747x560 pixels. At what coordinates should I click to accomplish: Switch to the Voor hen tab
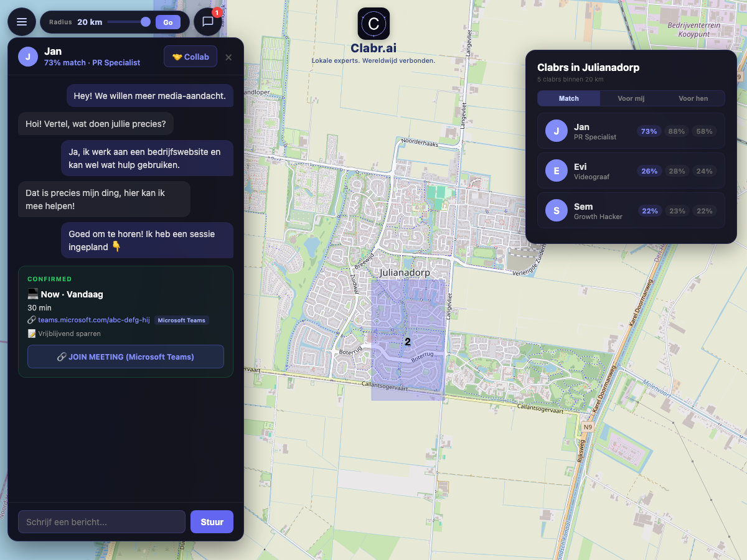tap(693, 98)
